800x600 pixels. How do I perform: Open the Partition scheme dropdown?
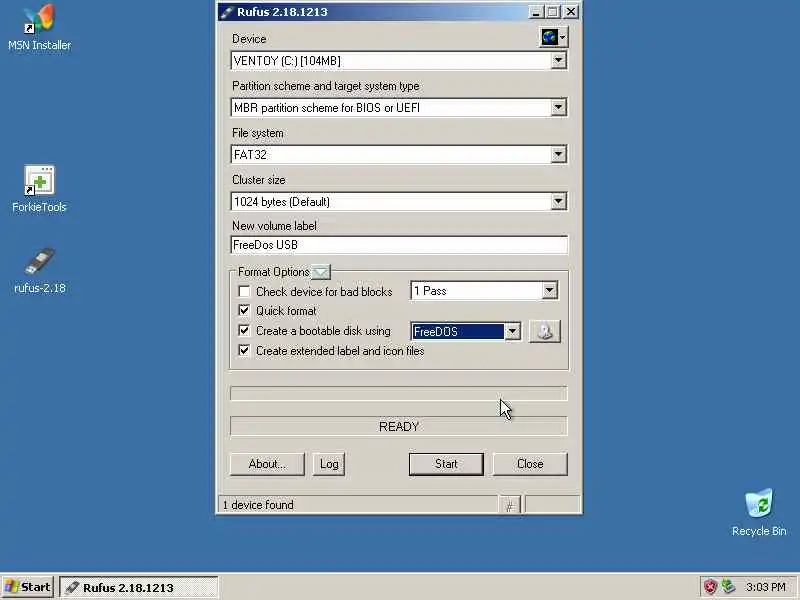398,108
